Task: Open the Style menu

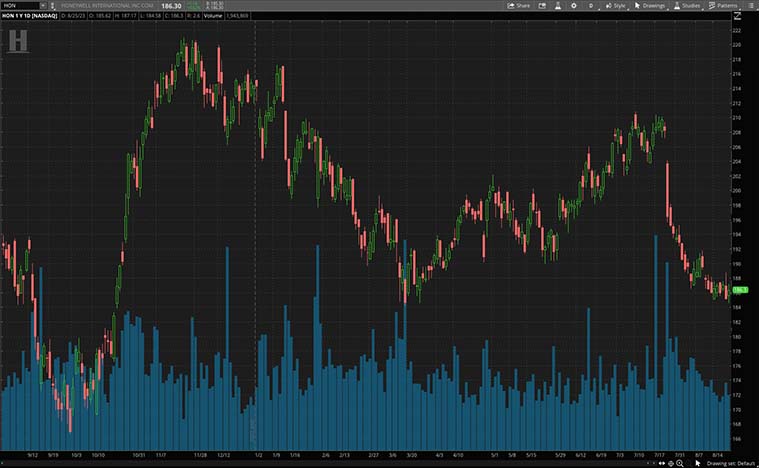Action: (616, 6)
